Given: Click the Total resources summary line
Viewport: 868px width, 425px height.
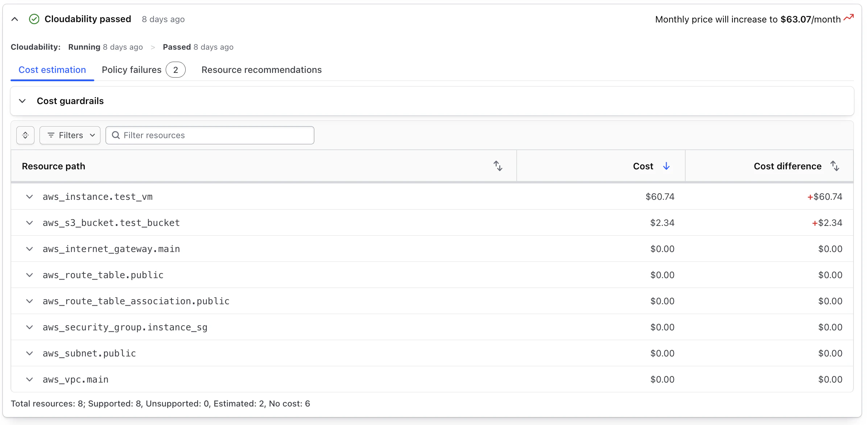Looking at the screenshot, I should point(160,404).
